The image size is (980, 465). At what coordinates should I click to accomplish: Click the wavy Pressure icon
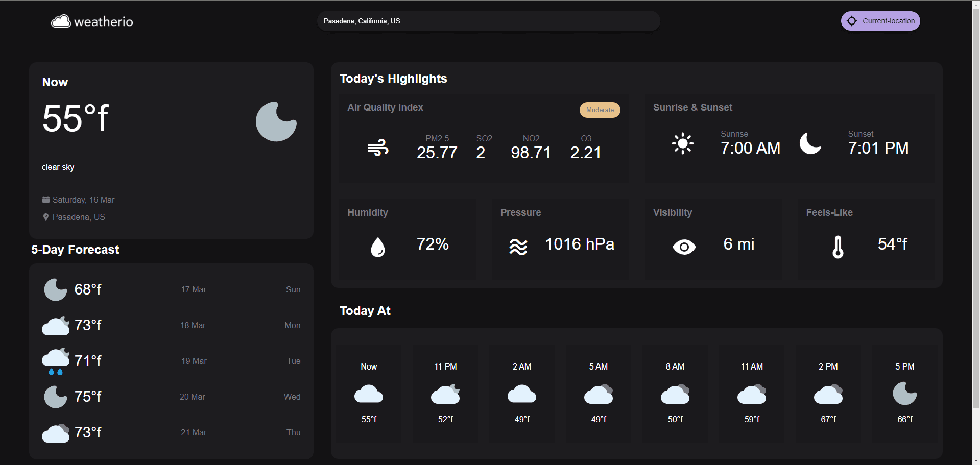pyautogui.click(x=518, y=247)
